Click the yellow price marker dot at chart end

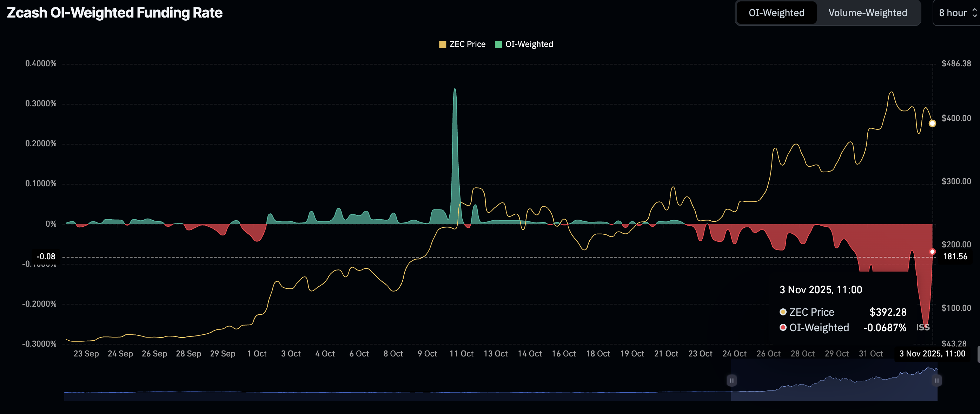click(932, 123)
